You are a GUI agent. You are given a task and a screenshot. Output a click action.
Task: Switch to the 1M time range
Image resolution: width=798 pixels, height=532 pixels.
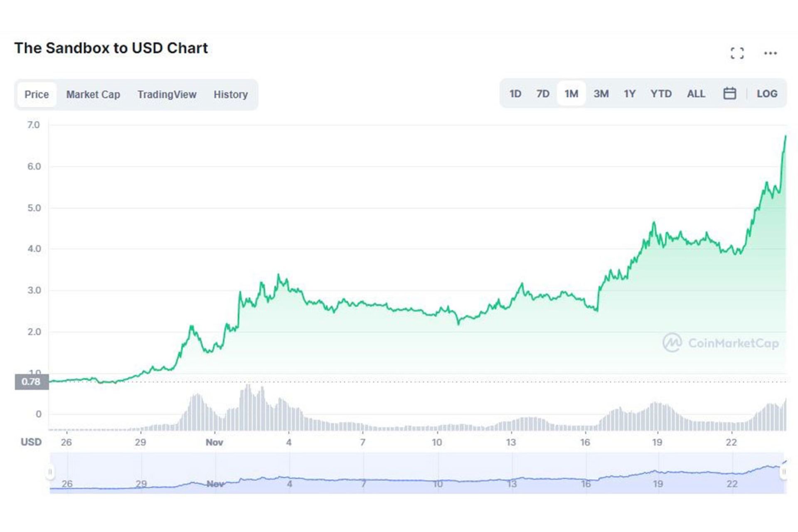[571, 94]
